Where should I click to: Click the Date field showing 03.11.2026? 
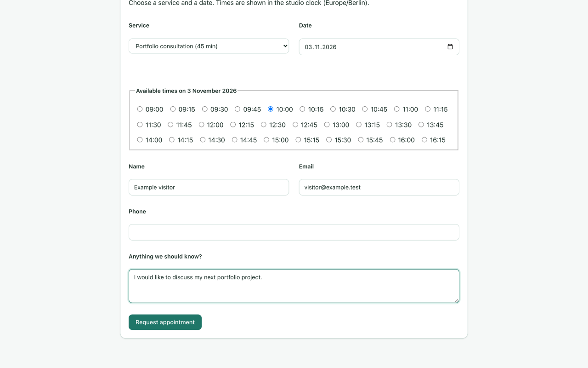click(x=379, y=47)
